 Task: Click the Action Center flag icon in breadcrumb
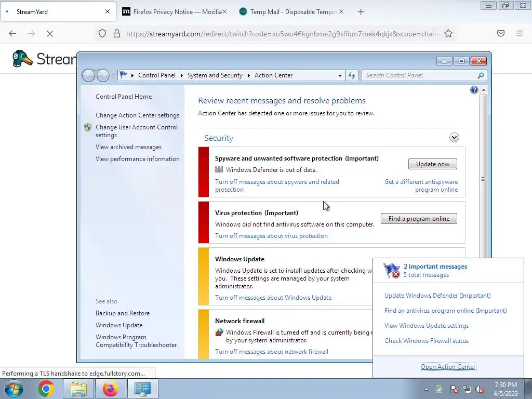123,75
